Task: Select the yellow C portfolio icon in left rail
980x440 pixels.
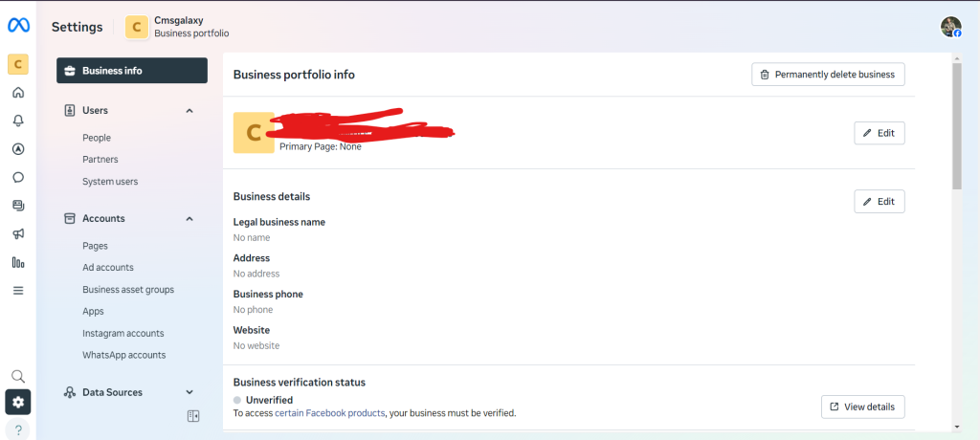Action: click(x=18, y=64)
